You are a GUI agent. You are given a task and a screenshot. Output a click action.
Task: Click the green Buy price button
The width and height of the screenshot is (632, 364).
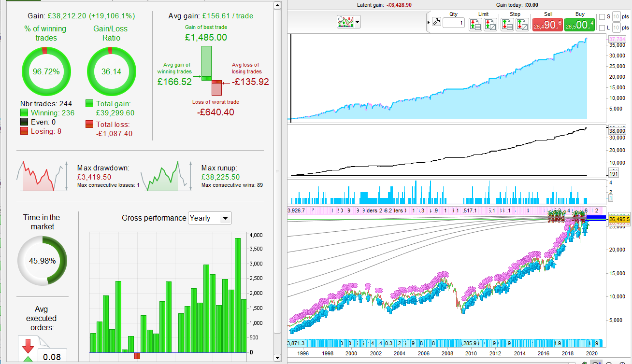pyautogui.click(x=580, y=25)
